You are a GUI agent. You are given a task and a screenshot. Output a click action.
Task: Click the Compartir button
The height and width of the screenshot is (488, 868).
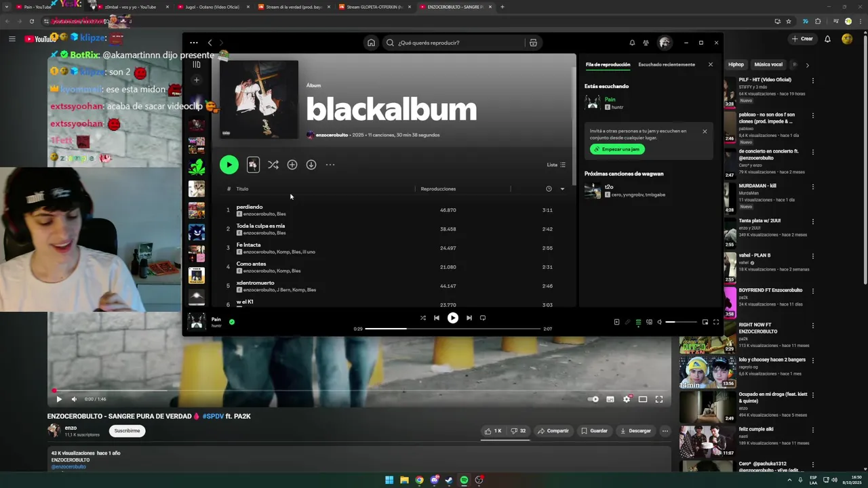point(553,430)
